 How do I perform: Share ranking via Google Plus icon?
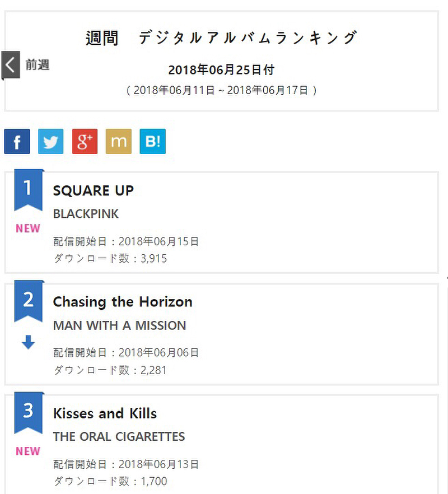tap(85, 141)
